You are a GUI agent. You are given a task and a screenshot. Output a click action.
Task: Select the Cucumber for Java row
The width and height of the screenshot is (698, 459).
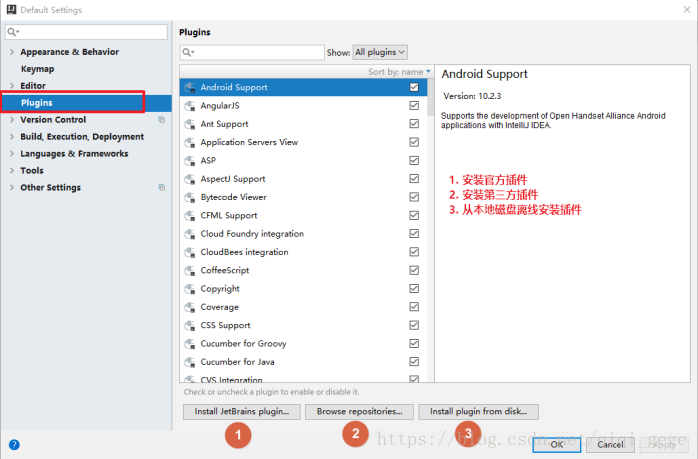click(303, 362)
